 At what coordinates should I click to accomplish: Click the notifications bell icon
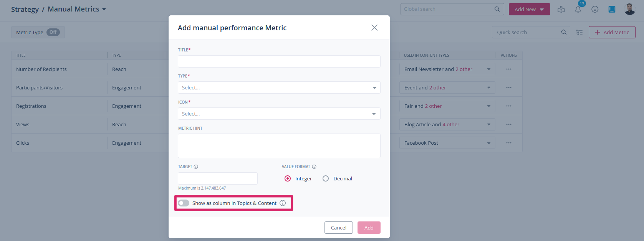click(x=578, y=9)
